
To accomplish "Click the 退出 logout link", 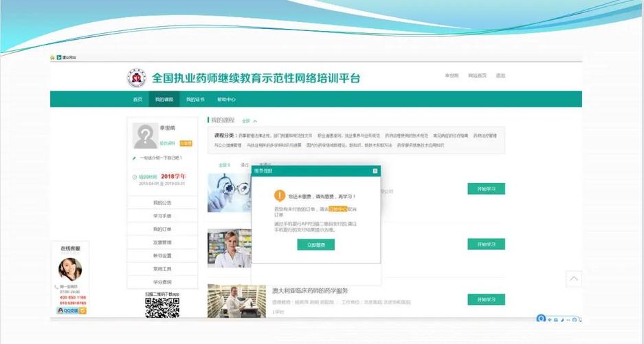I will (x=500, y=76).
